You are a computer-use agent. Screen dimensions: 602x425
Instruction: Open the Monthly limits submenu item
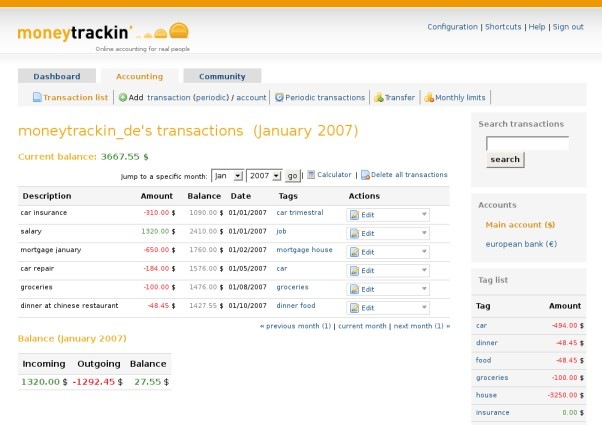(x=460, y=98)
